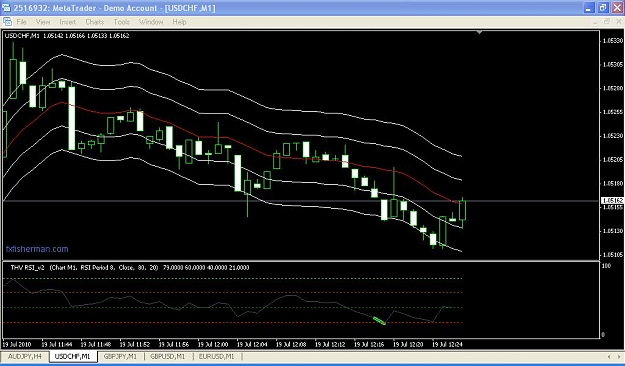Click the 1.05230 price scale label
This screenshot has width=625, height=366.
pyautogui.click(x=613, y=136)
